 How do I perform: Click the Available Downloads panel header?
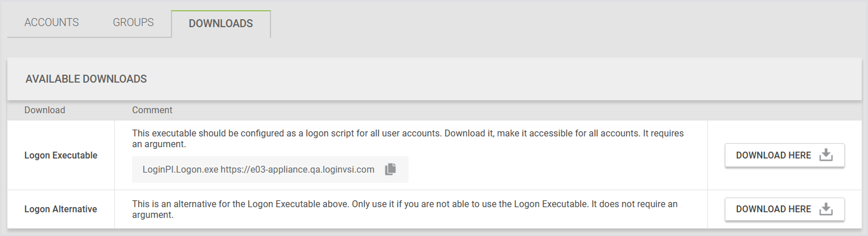point(86,79)
